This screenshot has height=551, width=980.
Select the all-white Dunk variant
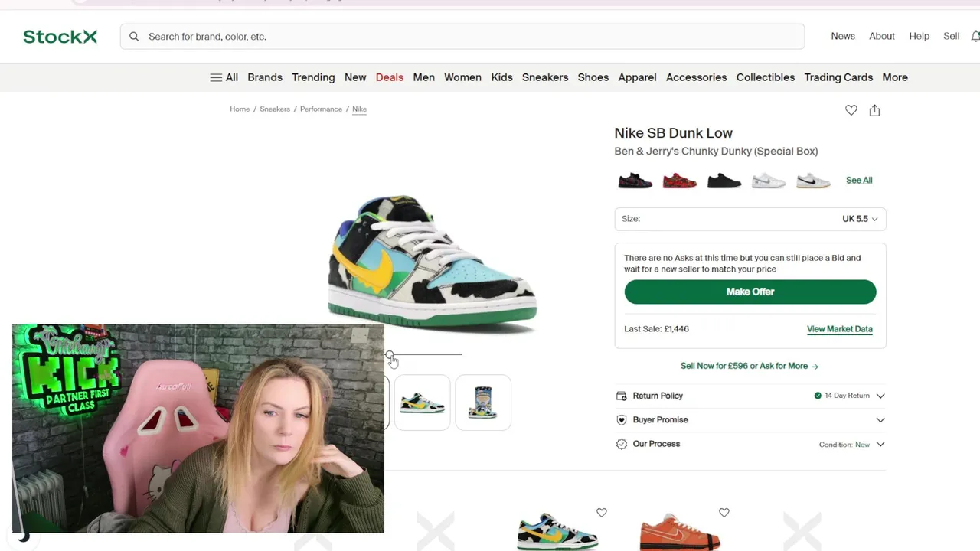[769, 181]
